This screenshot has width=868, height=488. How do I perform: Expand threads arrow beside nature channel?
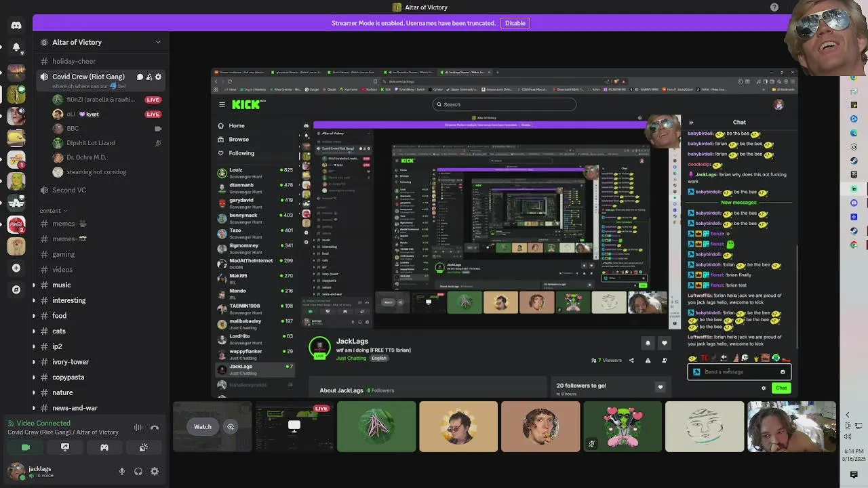pyautogui.click(x=34, y=392)
